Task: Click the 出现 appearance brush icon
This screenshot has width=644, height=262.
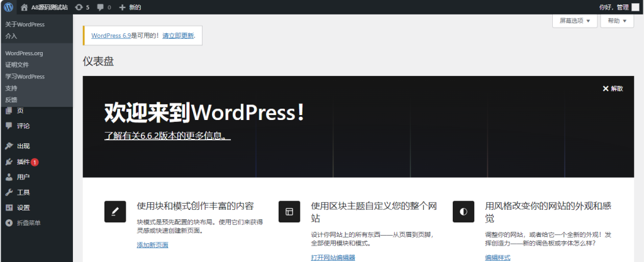Action: [9, 146]
